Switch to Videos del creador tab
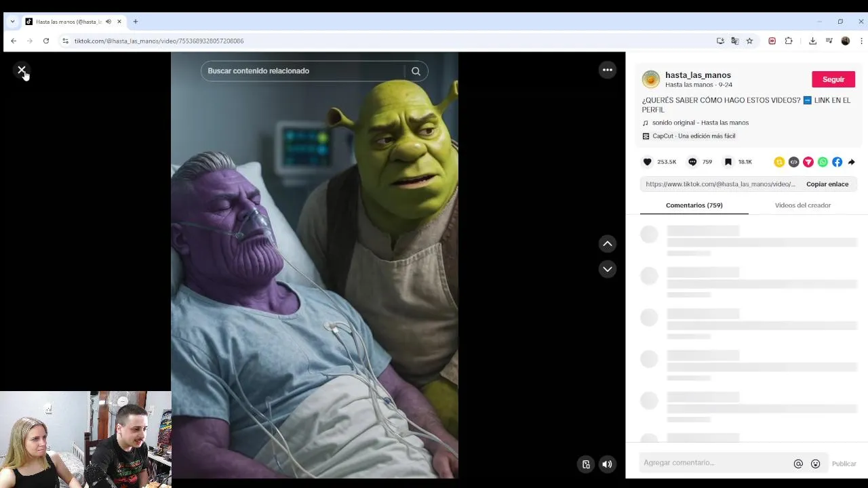The width and height of the screenshot is (868, 488). 803,205
